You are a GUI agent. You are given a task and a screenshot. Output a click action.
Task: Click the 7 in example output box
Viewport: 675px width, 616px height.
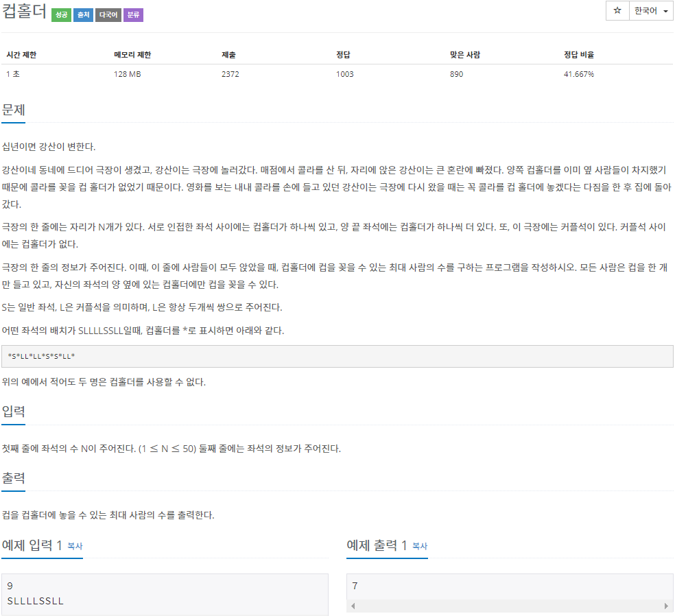point(355,586)
